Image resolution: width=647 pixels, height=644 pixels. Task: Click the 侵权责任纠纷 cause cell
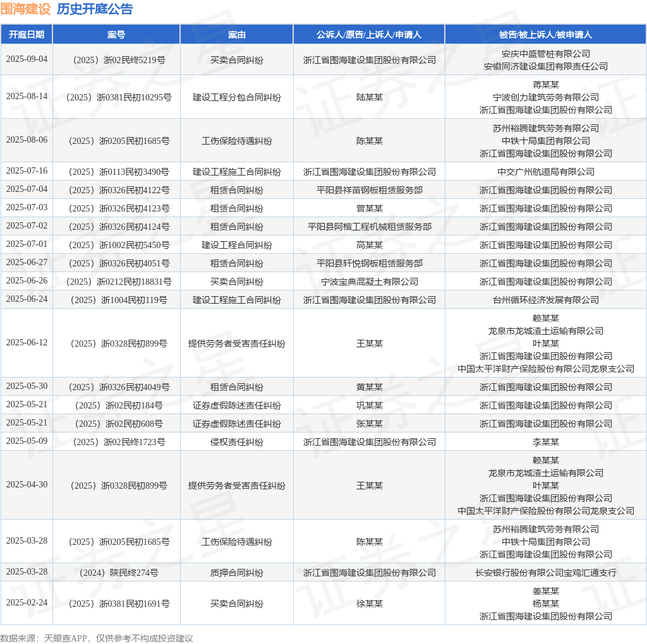[236, 443]
